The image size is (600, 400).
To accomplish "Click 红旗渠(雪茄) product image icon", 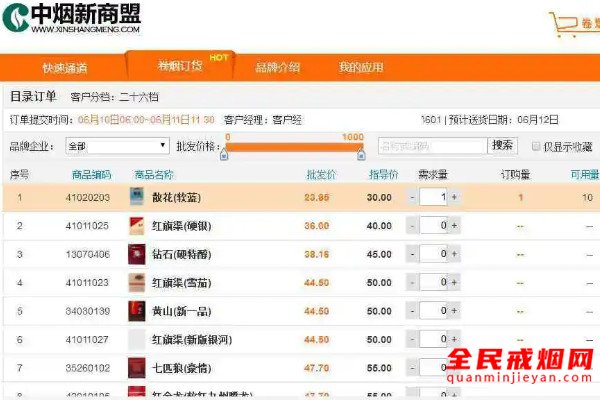I will tap(137, 283).
